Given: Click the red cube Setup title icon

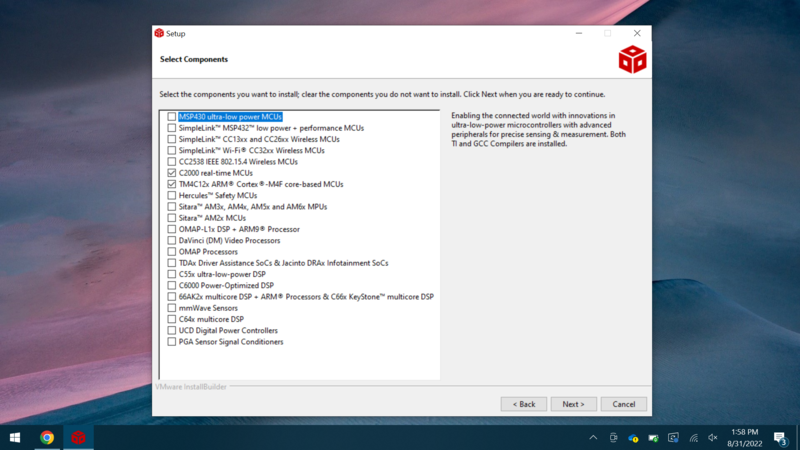Looking at the screenshot, I should point(159,33).
